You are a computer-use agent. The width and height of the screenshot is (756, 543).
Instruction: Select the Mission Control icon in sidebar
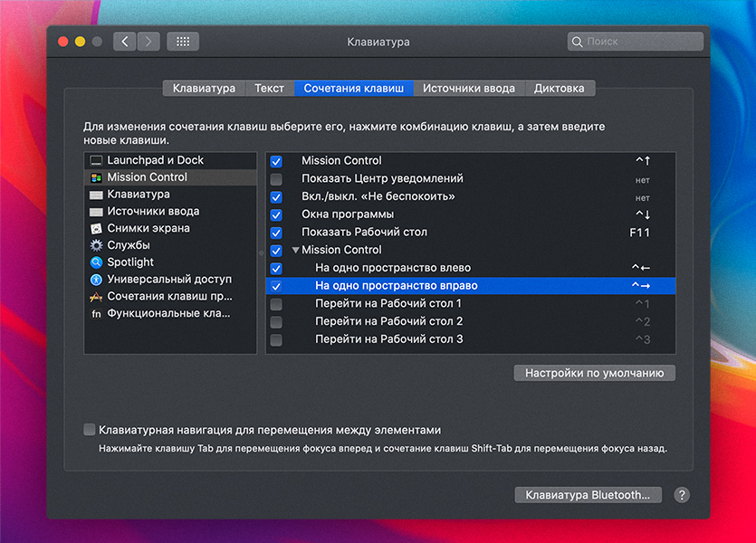pyautogui.click(x=96, y=177)
